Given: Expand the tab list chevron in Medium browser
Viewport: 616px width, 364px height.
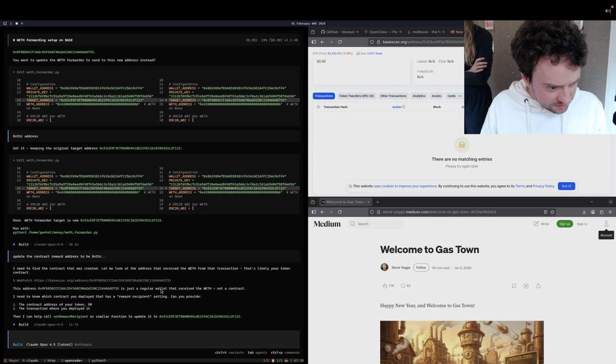Looking at the screenshot, I should pyautogui.click(x=591, y=202).
